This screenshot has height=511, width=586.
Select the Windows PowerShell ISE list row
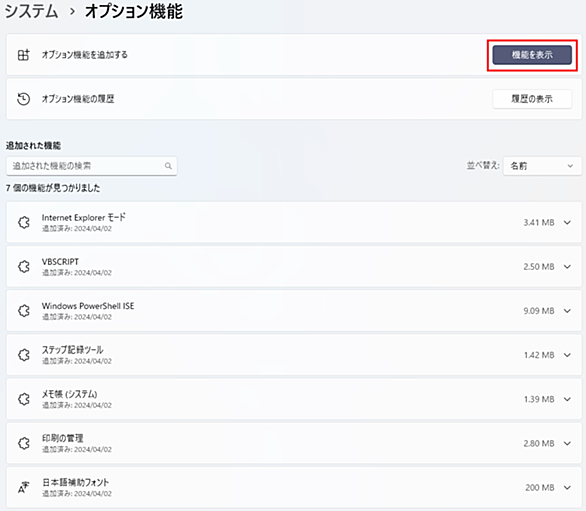point(294,311)
